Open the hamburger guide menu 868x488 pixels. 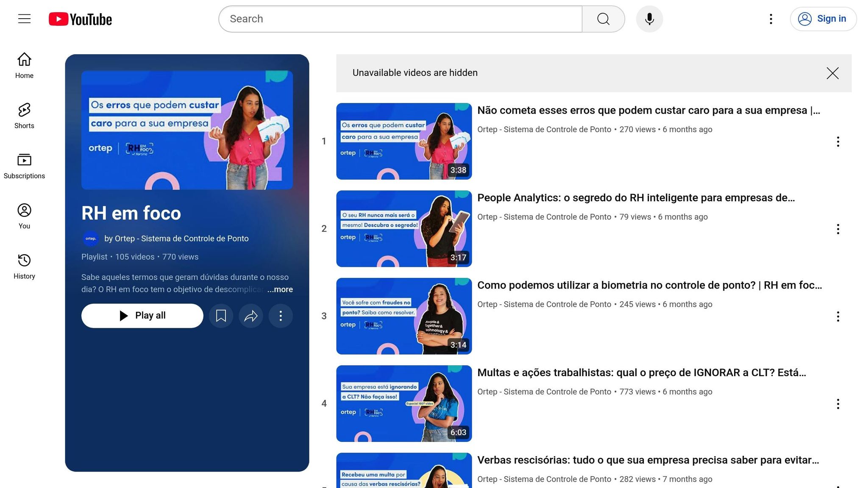24,19
